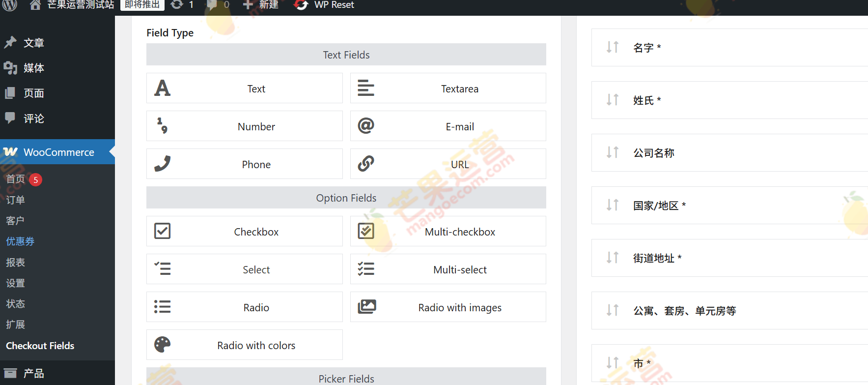The height and width of the screenshot is (385, 868).
Task: Click the Radio with images icon
Action: [x=367, y=306]
